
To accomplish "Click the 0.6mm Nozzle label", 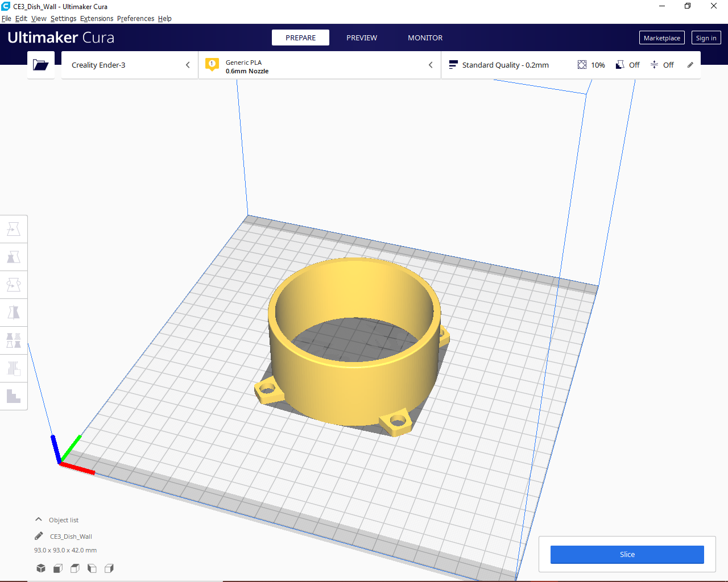I will (x=247, y=71).
